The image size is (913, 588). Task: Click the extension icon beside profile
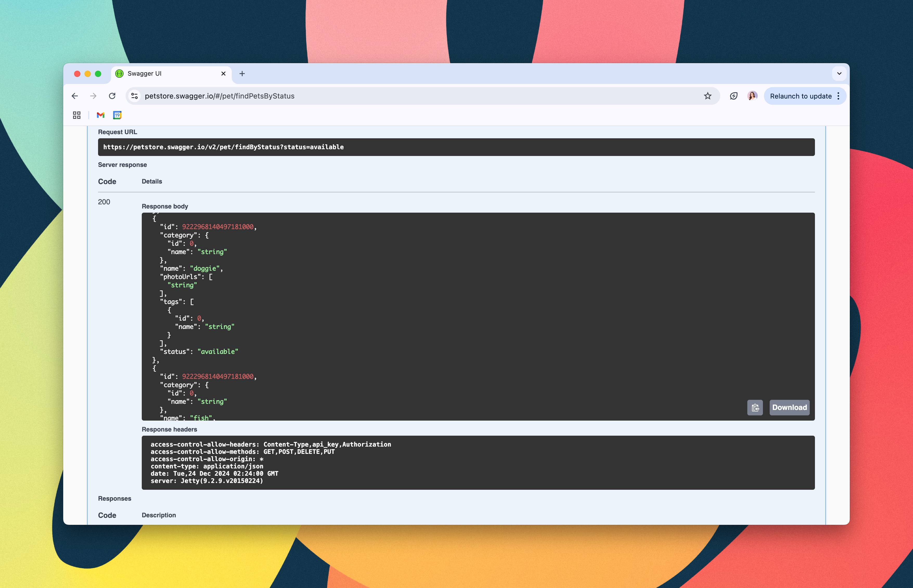click(734, 96)
